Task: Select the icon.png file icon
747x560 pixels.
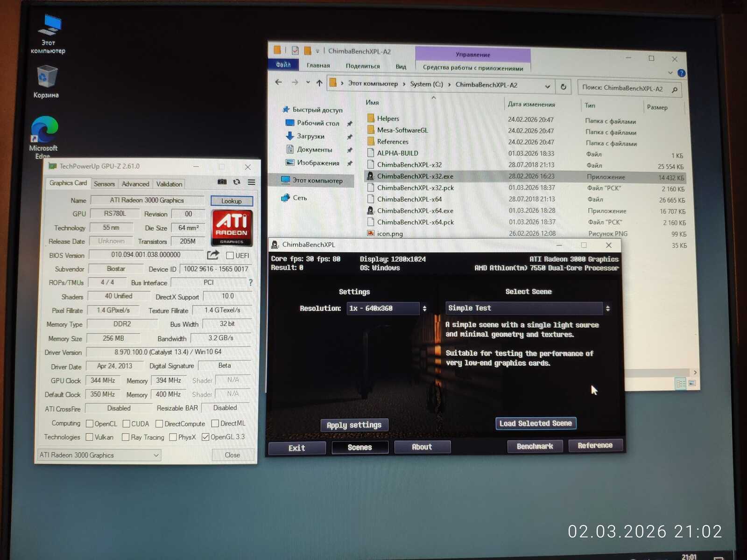Action: [x=371, y=233]
